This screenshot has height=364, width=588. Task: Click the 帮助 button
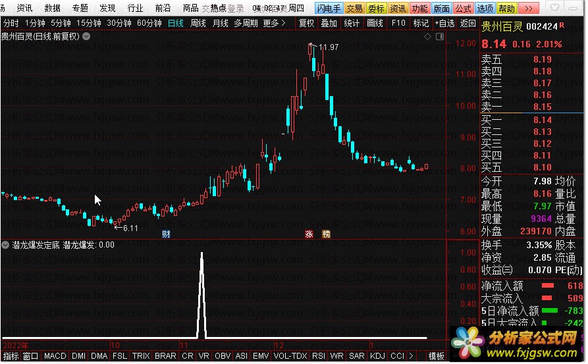point(506,9)
